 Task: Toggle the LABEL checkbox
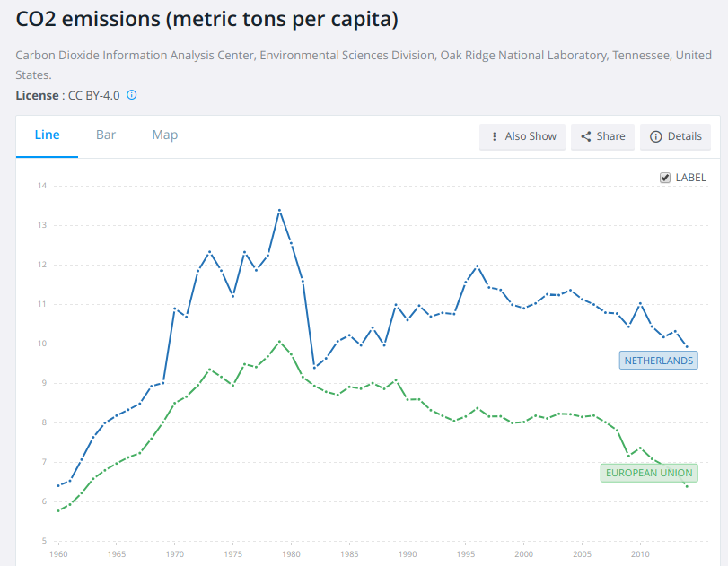click(665, 178)
